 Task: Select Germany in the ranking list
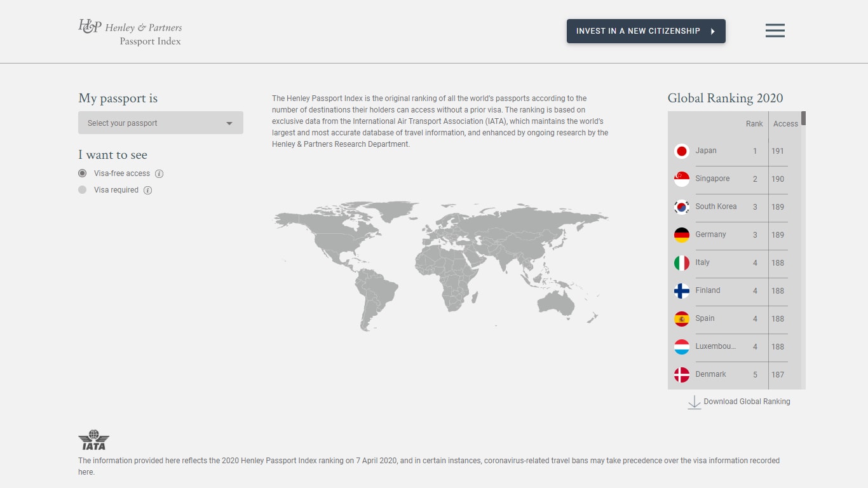click(731, 235)
